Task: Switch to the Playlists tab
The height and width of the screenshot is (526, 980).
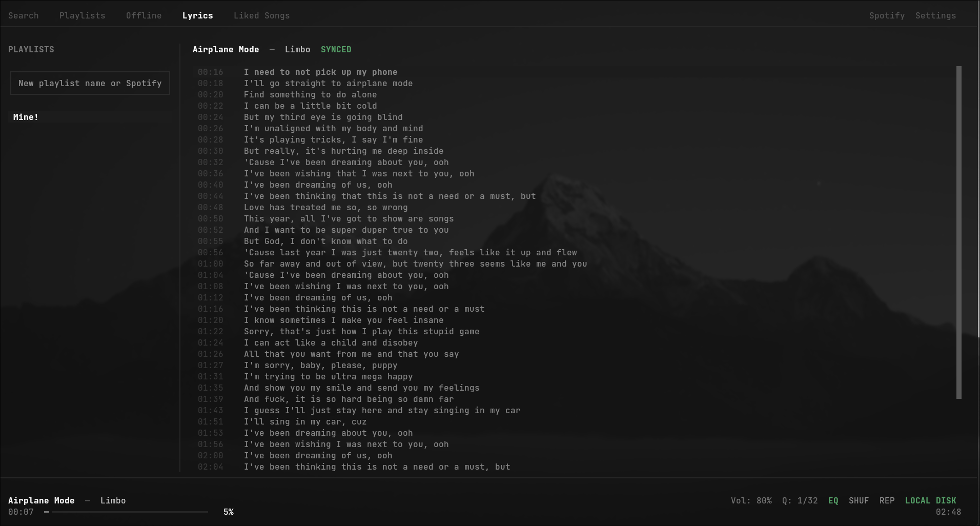Action: (82, 16)
